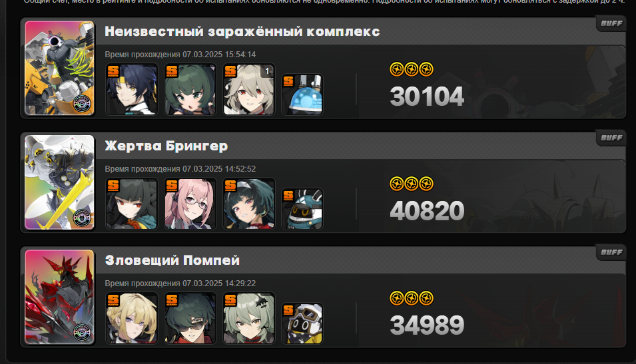
Task: Click teal-haired agent with white headband
Action: pos(248,204)
